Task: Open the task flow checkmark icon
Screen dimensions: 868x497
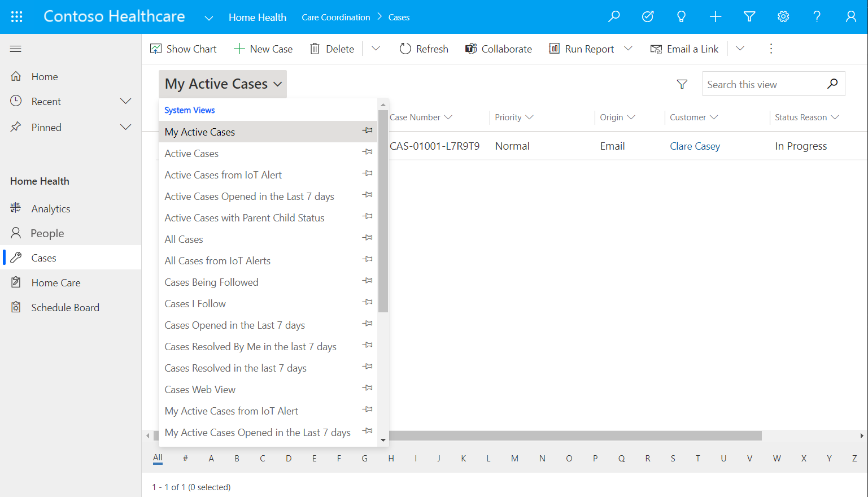Action: [x=648, y=17]
